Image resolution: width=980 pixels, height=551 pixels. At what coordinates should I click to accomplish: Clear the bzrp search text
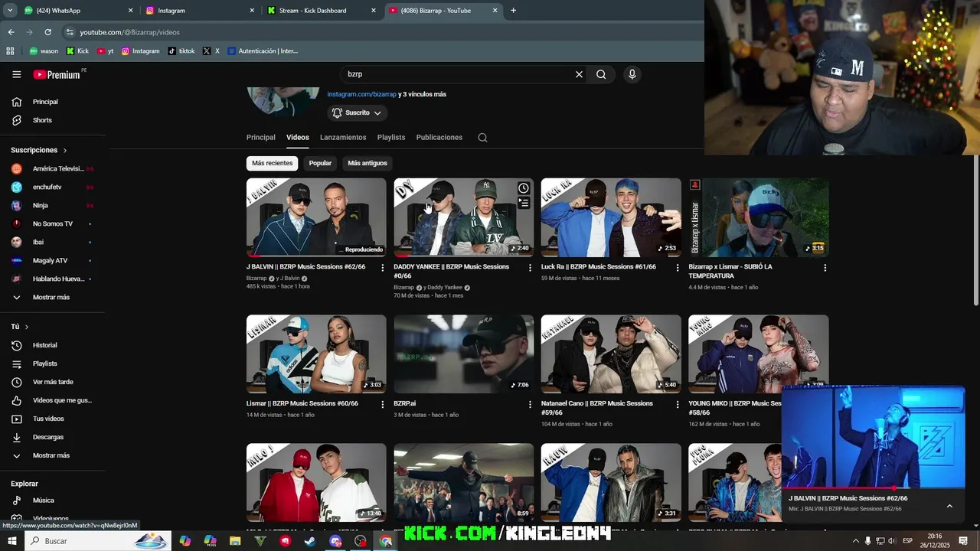(579, 74)
